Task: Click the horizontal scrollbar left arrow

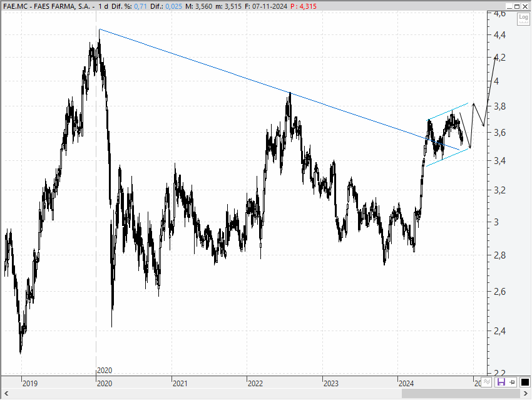Action: tap(6, 394)
